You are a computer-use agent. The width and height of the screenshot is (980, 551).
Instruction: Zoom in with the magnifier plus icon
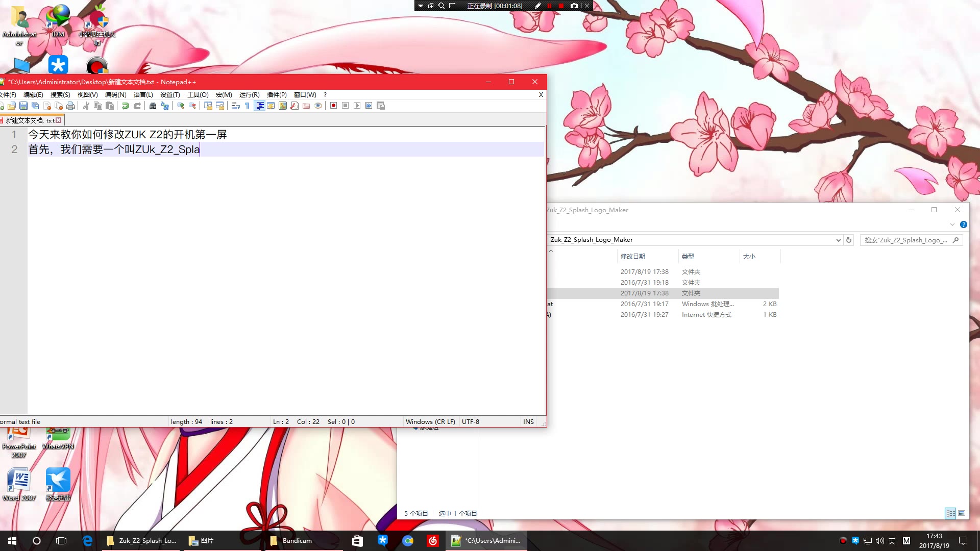tap(181, 106)
